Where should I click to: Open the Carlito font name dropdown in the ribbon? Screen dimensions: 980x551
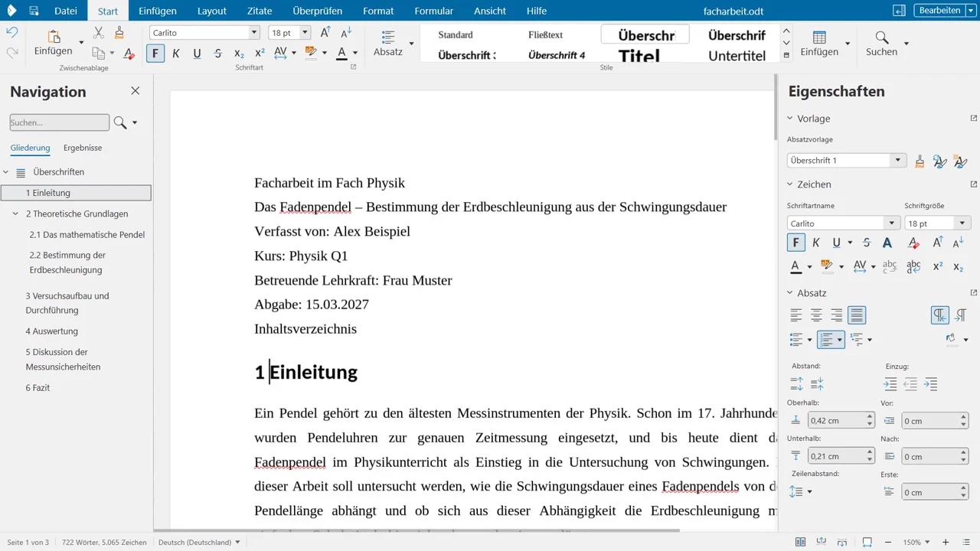point(255,32)
